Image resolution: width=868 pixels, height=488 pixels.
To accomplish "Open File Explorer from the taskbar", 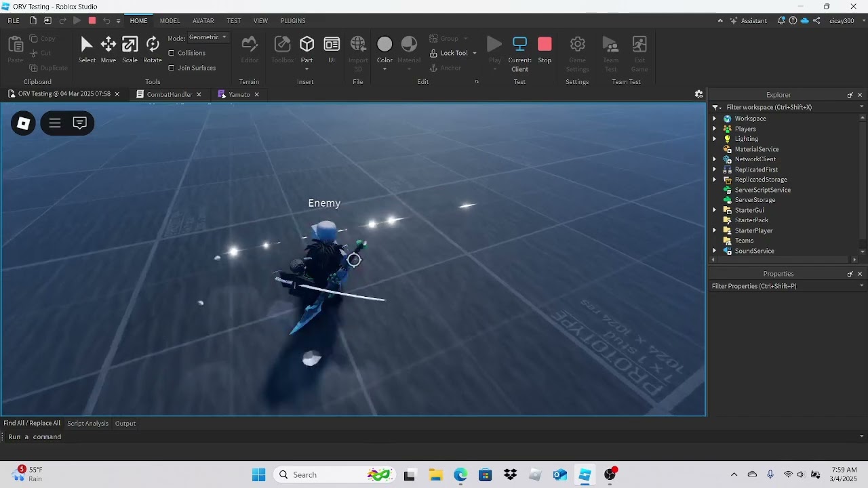I will [x=435, y=474].
